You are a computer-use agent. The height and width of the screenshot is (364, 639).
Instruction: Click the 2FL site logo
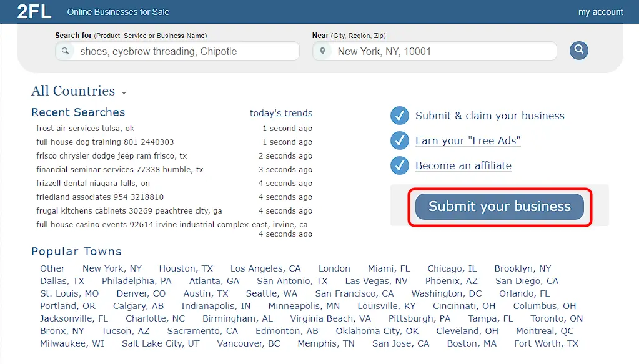34,11
